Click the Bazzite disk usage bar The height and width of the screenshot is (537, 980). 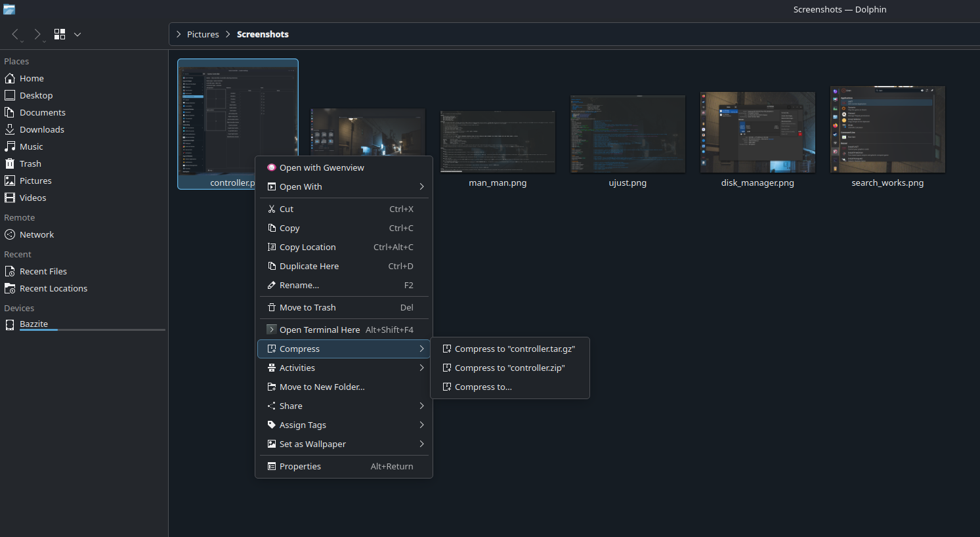tap(92, 330)
